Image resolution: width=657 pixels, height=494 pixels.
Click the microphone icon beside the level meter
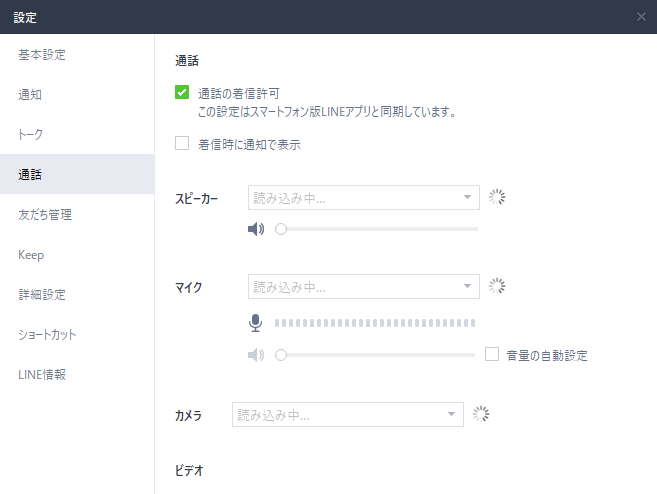click(255, 323)
